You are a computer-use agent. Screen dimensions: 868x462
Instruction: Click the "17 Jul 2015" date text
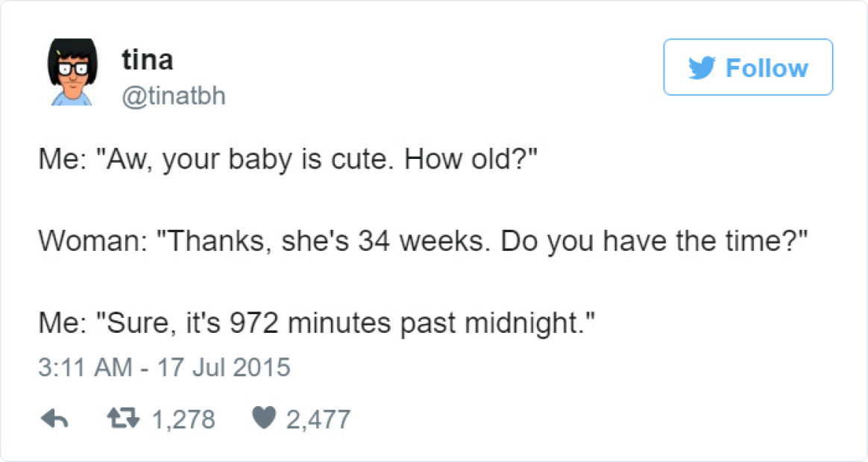point(224,367)
